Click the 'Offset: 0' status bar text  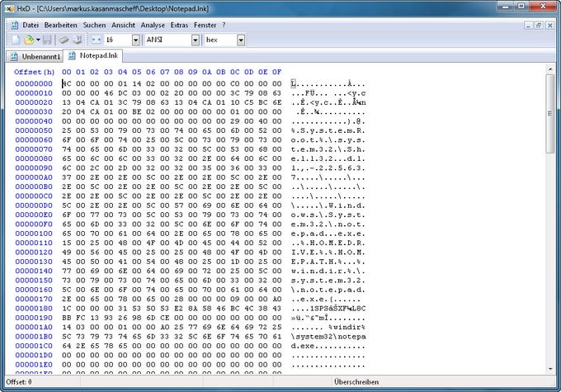pyautogui.click(x=19, y=382)
